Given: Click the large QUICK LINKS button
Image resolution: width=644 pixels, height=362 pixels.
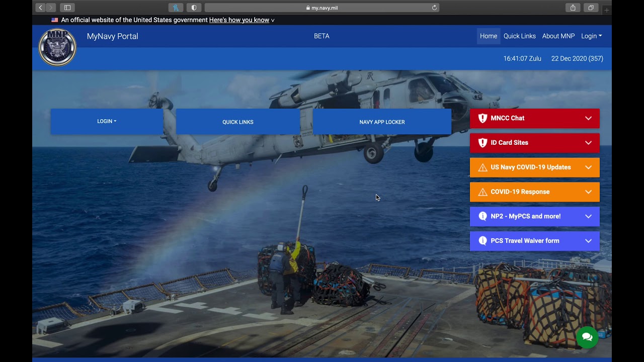Looking at the screenshot, I should click(238, 122).
